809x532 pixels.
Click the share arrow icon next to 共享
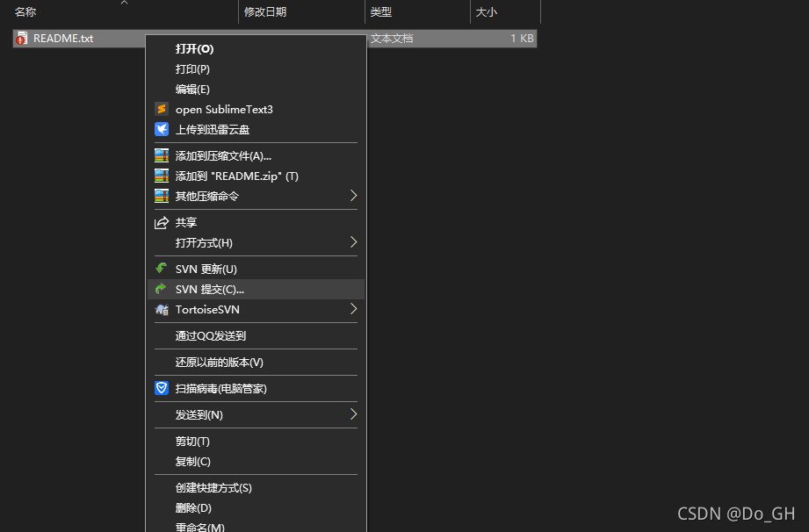click(162, 222)
